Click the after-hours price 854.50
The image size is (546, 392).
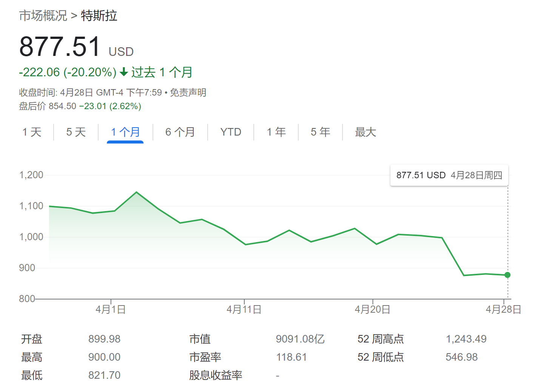tap(62, 106)
